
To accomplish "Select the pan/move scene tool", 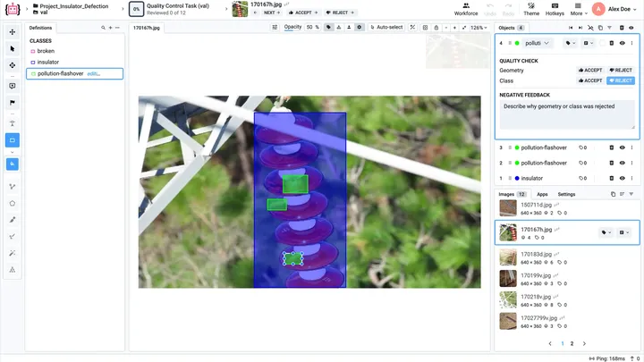I will [x=13, y=32].
